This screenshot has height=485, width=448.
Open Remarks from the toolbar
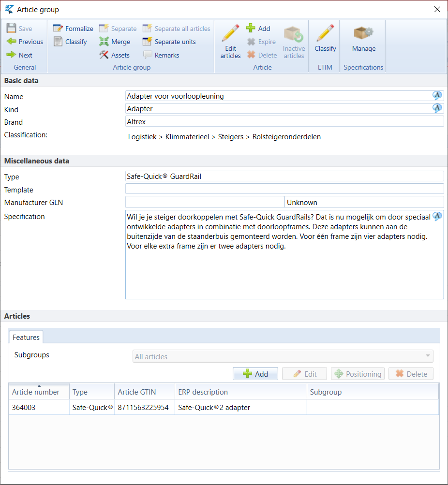point(161,55)
